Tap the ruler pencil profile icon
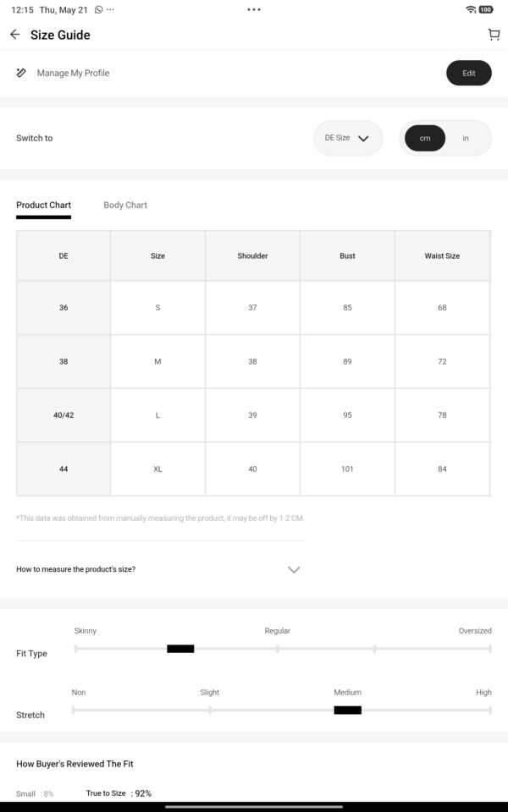This screenshot has width=508, height=812. coord(21,73)
